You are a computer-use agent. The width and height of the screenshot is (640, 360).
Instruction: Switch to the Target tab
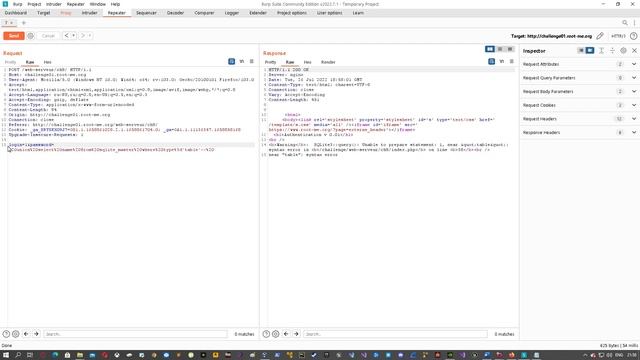[x=43, y=13]
